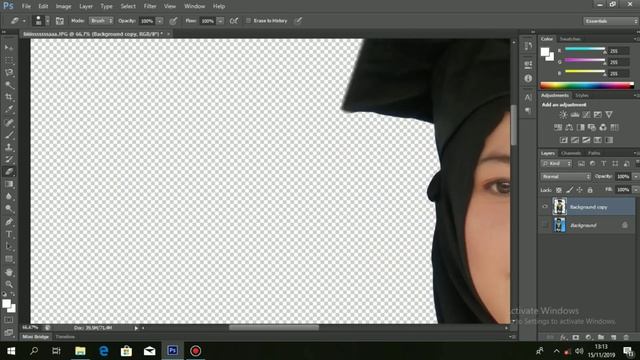This screenshot has height=360, width=640.
Task: Open the Filter menu
Action: point(150,6)
